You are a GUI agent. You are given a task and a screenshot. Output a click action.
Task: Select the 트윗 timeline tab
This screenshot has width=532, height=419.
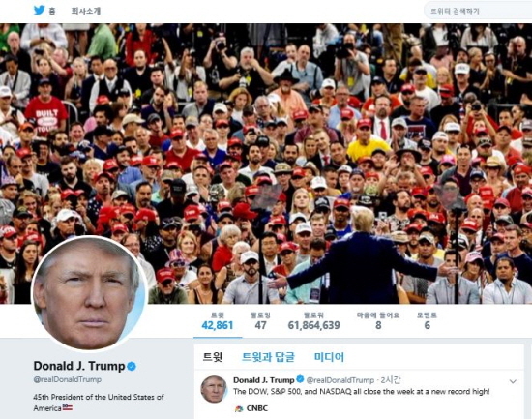pos(213,357)
